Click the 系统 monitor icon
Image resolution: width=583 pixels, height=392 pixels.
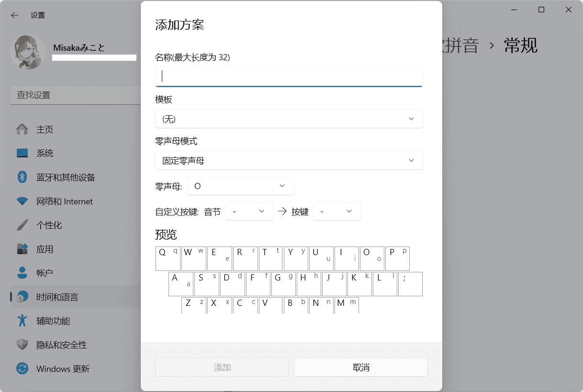22,153
